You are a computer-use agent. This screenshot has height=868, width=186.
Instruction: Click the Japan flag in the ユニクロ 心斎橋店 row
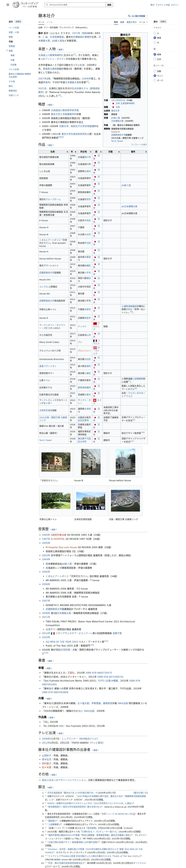click(x=95, y=285)
